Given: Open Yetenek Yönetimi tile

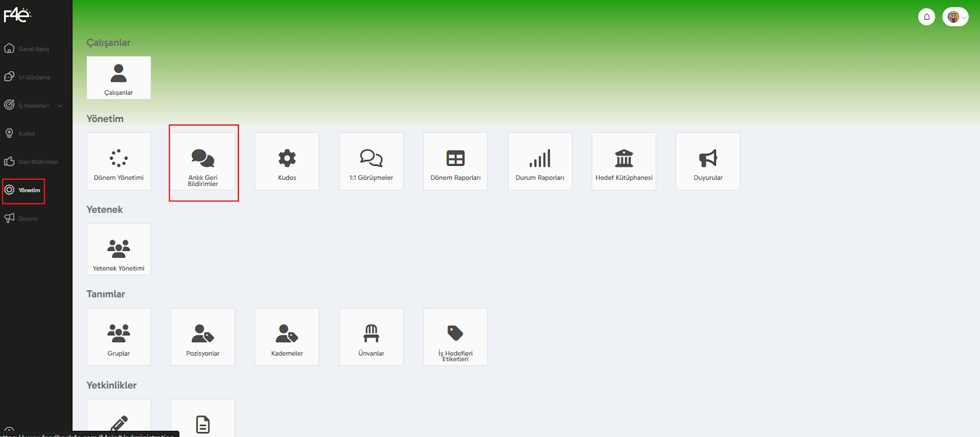Looking at the screenshot, I should point(119,249).
